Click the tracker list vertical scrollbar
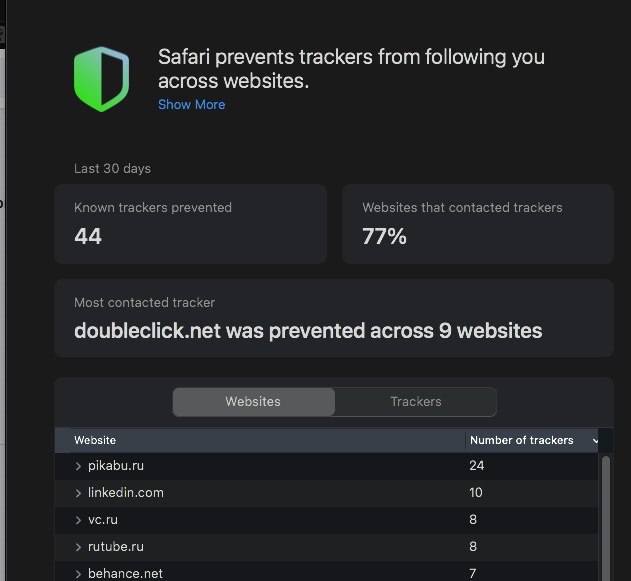Screen dimensions: 631x581 click(606, 518)
